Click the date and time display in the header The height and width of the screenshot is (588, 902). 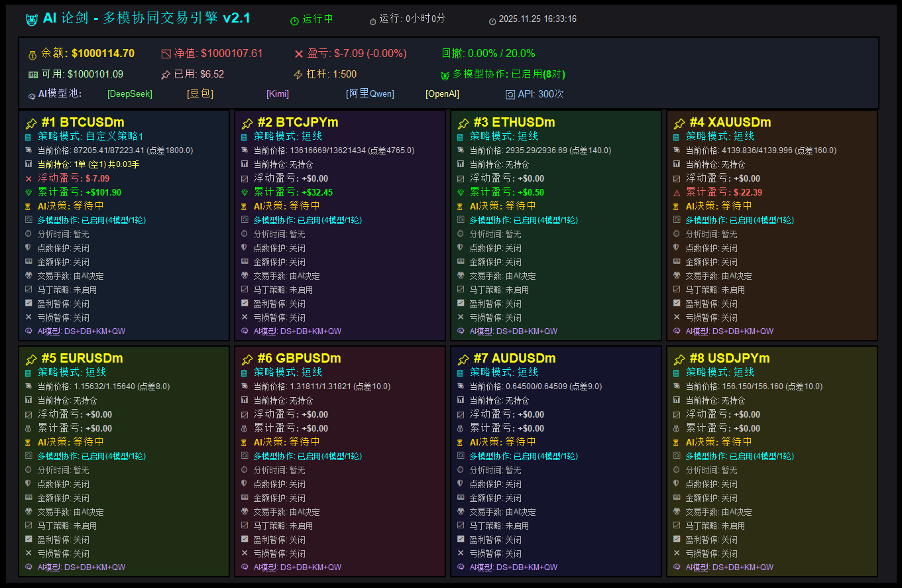click(x=537, y=20)
